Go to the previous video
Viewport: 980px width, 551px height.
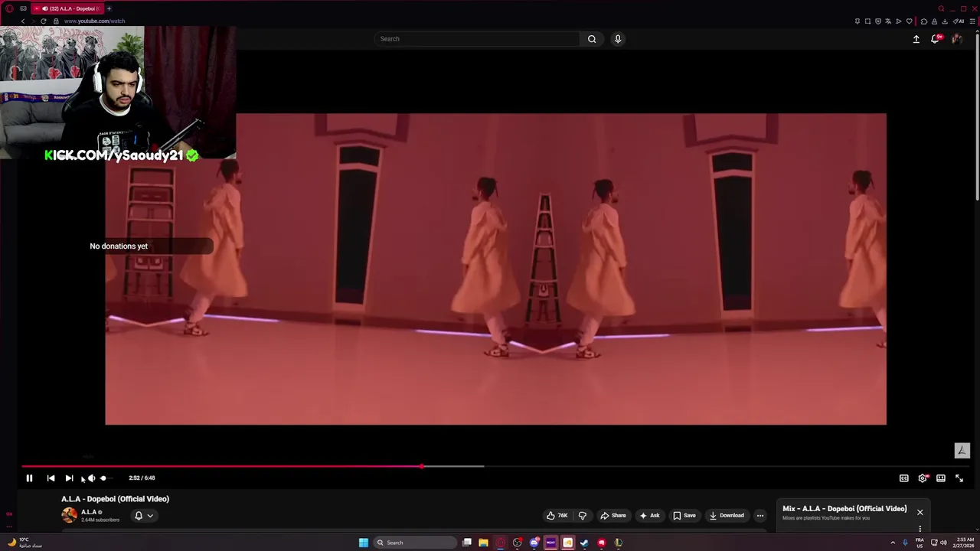pos(51,478)
